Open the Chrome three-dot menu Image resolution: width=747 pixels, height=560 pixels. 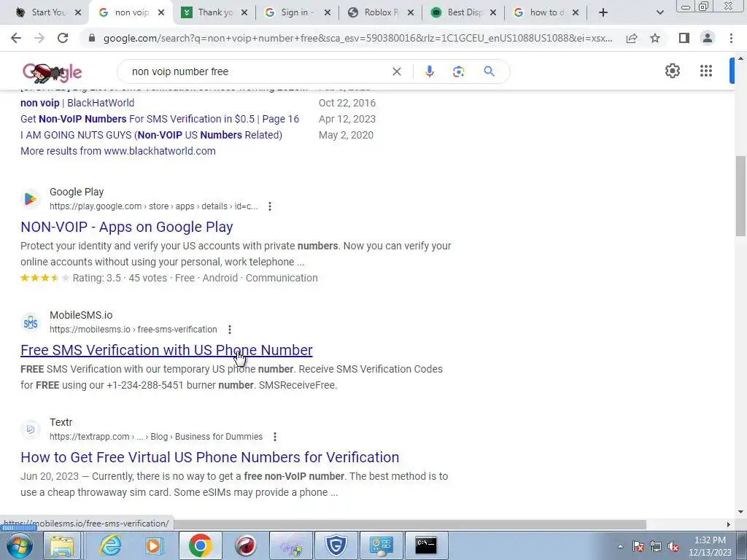point(731,38)
